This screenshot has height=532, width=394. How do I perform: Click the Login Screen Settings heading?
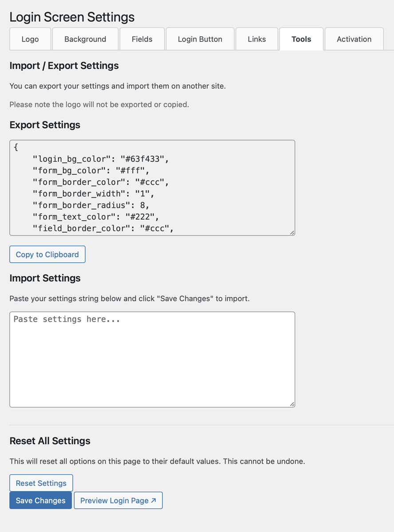(72, 17)
